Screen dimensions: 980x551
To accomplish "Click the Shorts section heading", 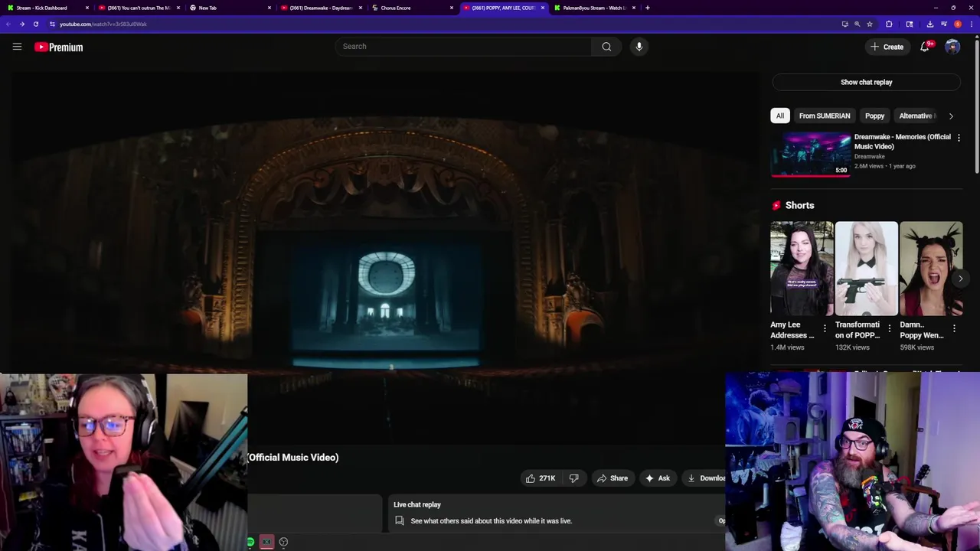I will click(799, 205).
